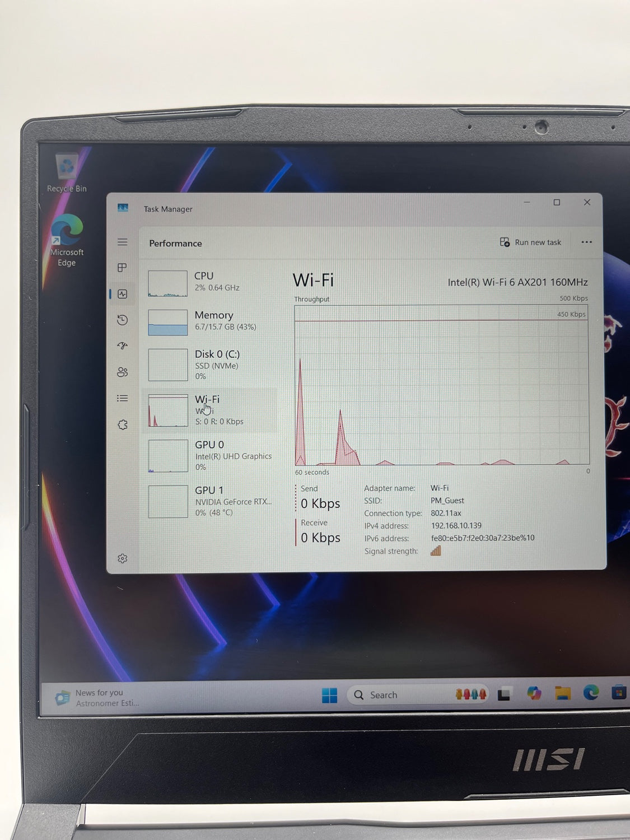Switch to the Processes page icon

click(x=123, y=268)
